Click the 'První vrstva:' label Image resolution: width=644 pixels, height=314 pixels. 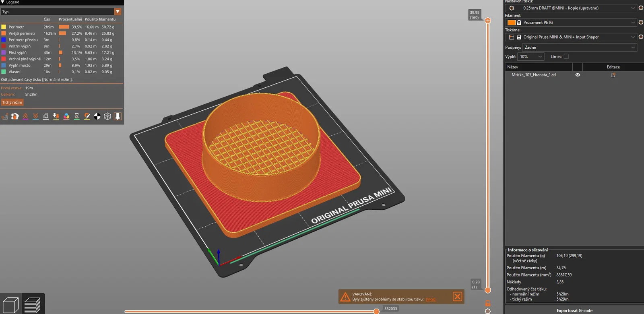[12, 88]
